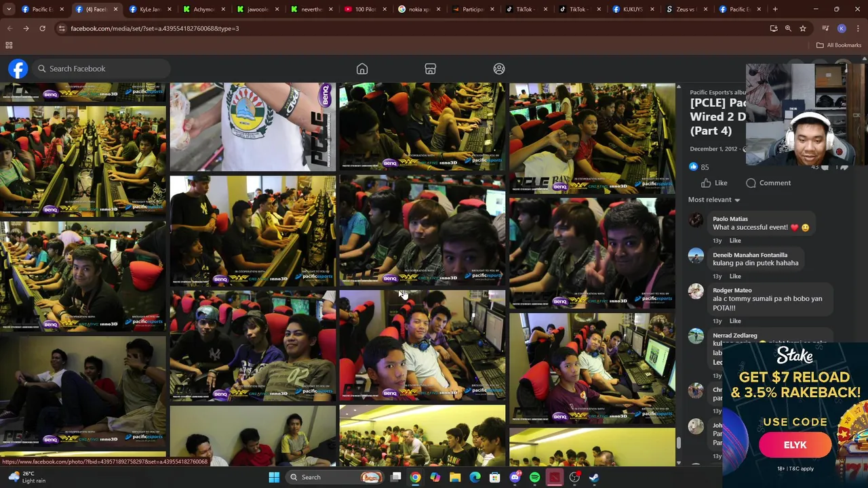
Task: Open Google Chrome from the taskbar
Action: tap(415, 477)
